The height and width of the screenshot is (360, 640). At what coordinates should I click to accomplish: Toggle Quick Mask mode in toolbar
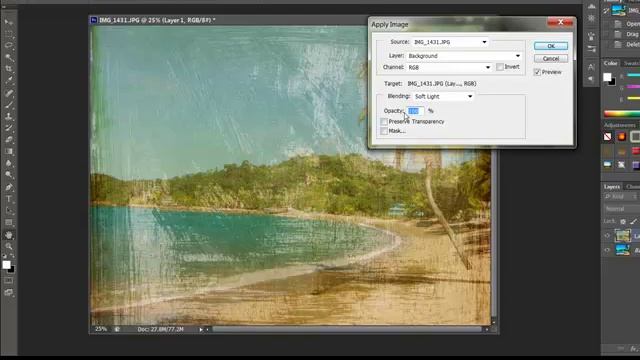[9, 281]
